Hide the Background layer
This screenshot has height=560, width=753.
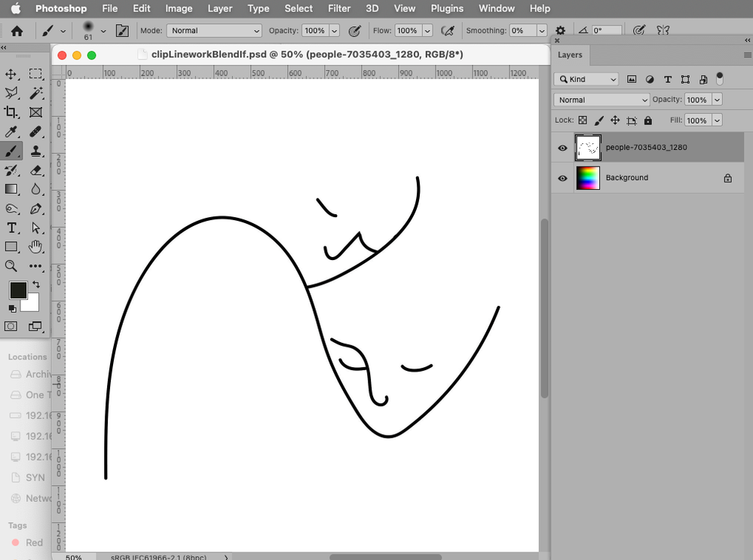[x=562, y=179]
